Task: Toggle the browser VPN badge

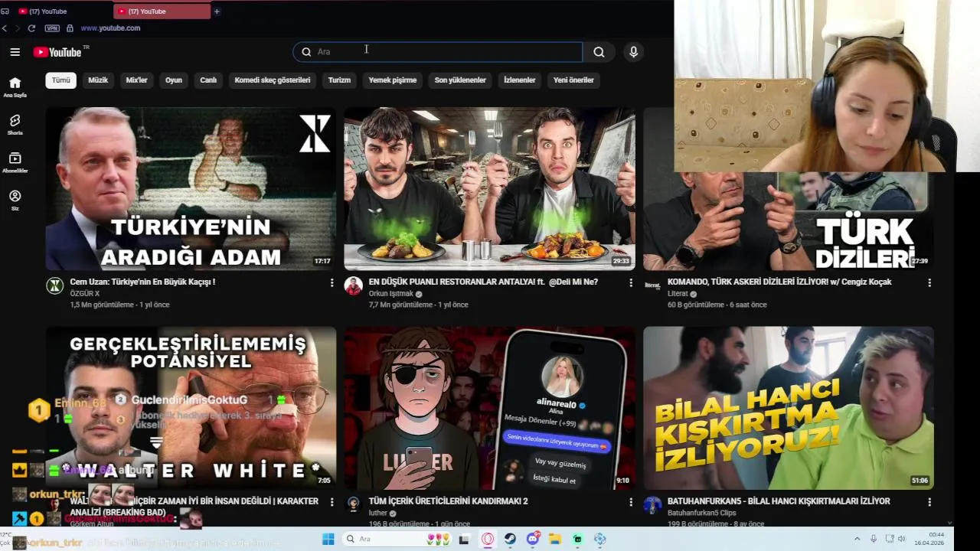Action: [52, 28]
